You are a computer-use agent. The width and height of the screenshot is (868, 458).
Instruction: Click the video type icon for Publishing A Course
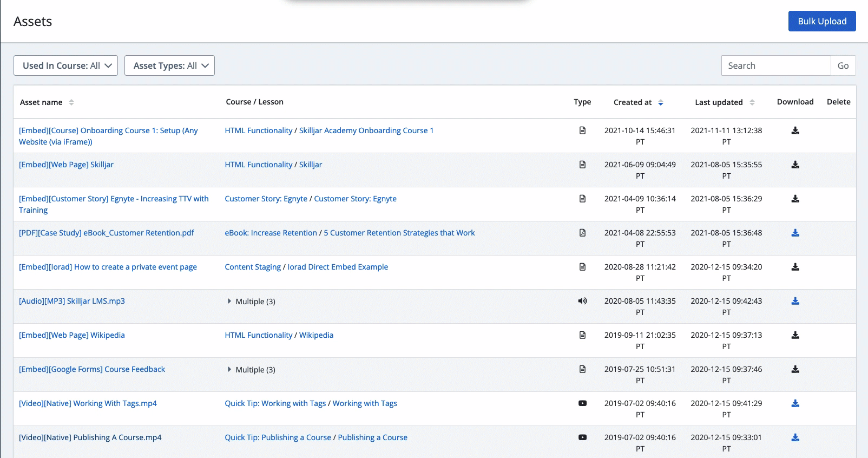click(x=582, y=437)
